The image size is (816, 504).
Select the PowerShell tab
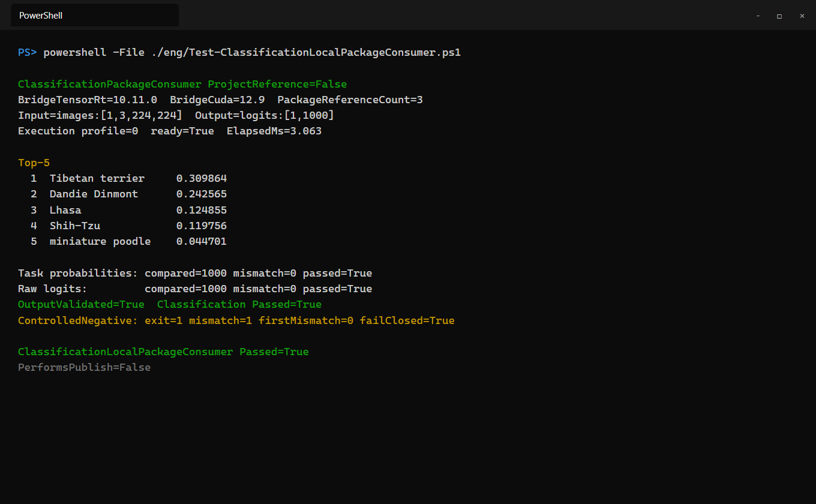[x=94, y=16]
